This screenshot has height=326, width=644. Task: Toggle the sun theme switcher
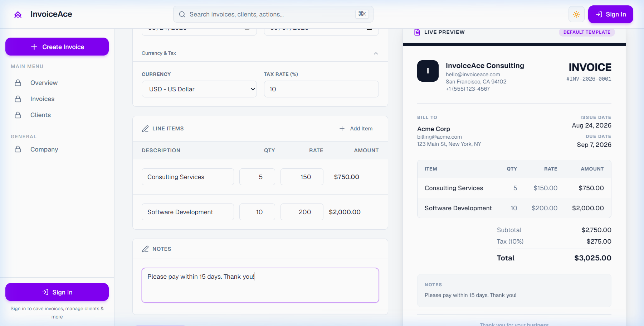[x=576, y=14]
